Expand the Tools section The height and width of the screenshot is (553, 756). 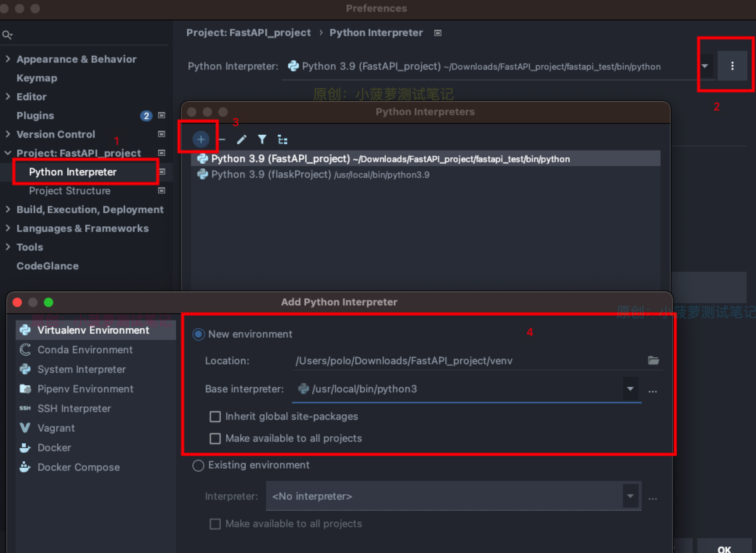[8, 247]
